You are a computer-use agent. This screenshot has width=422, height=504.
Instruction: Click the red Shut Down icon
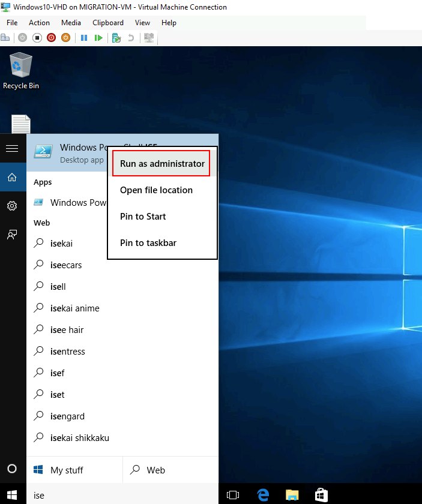[x=51, y=38]
